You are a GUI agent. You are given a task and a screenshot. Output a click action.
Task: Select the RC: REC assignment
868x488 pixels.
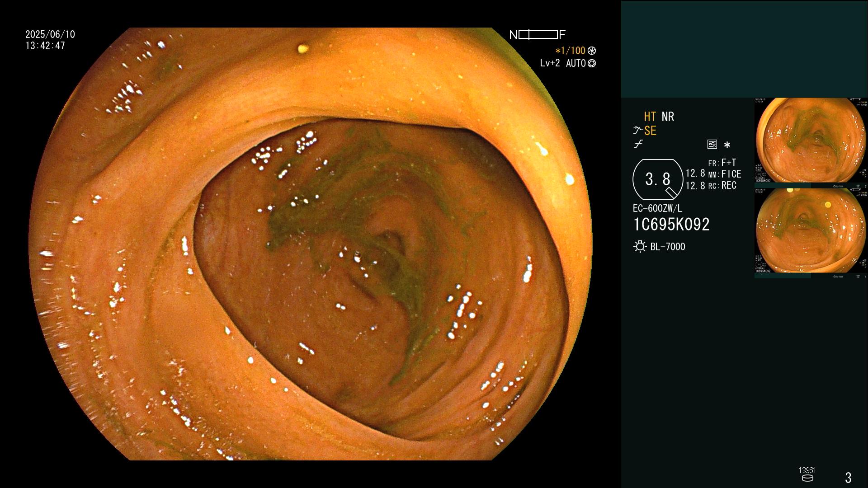click(x=722, y=185)
